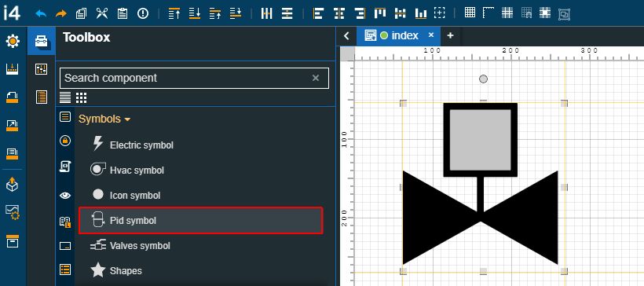Select Valves symbol category

point(130,246)
